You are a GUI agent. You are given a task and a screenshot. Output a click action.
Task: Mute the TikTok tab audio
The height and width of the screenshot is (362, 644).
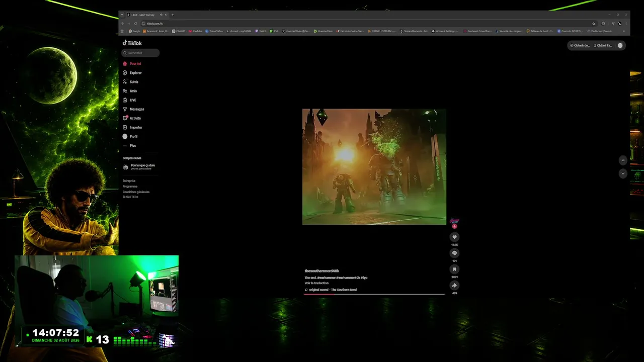coord(161,15)
